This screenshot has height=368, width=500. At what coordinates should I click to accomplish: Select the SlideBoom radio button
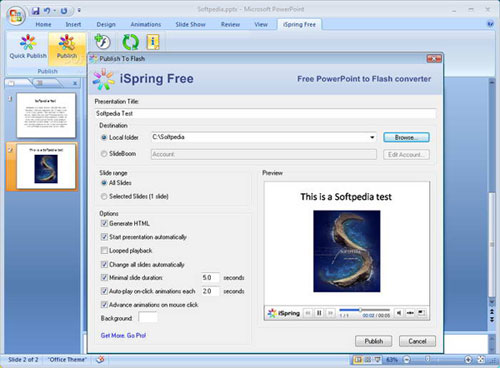104,154
